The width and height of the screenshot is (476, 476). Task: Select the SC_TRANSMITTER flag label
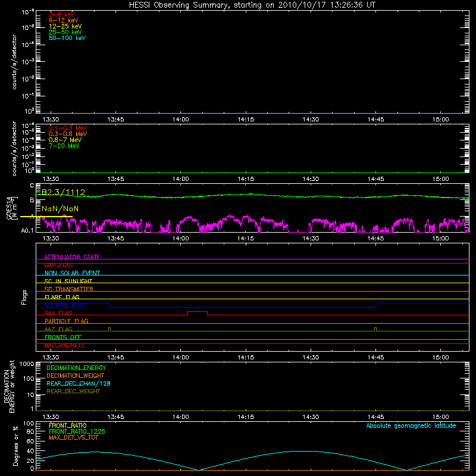69,289
